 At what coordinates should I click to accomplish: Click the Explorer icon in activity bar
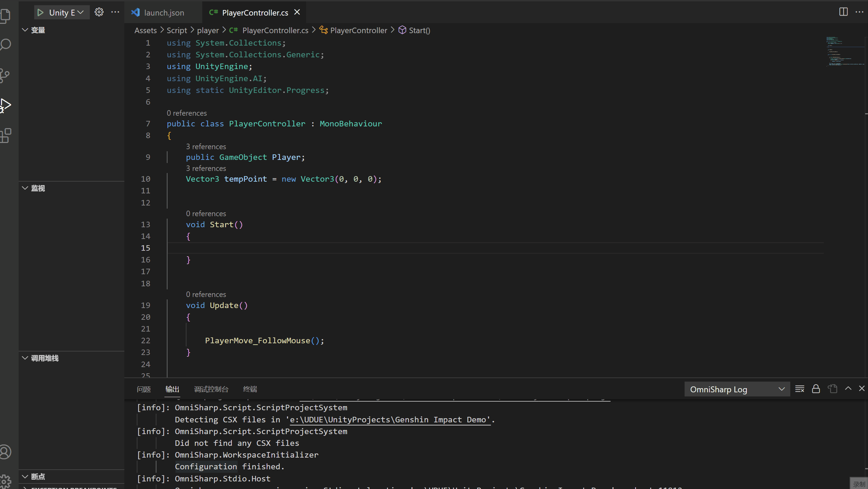point(8,14)
